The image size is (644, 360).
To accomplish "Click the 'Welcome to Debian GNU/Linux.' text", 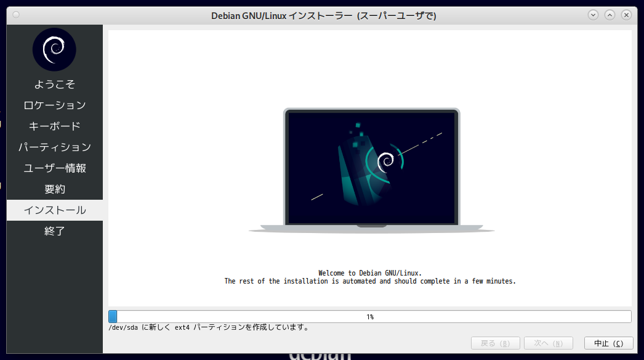I will tap(370, 273).
